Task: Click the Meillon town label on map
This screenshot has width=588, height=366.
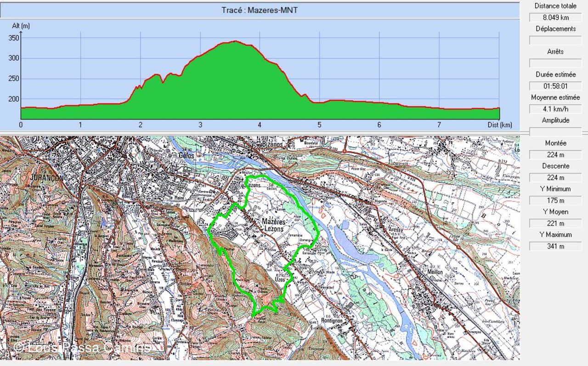Action: [x=435, y=272]
